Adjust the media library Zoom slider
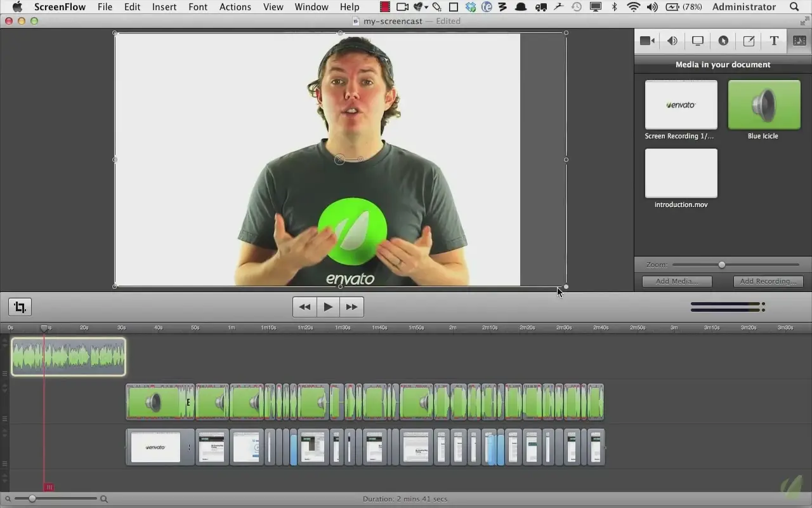 tap(721, 265)
